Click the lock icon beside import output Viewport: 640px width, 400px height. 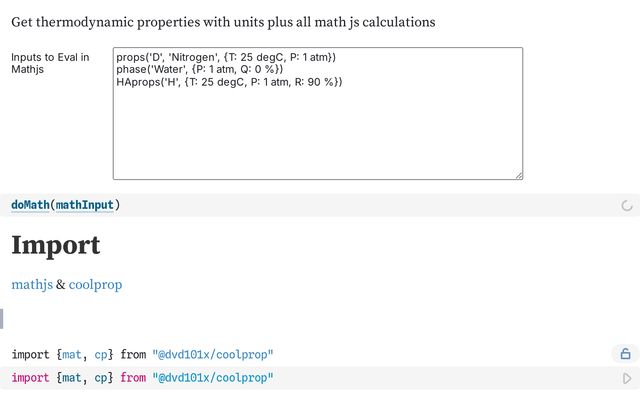coord(626,354)
